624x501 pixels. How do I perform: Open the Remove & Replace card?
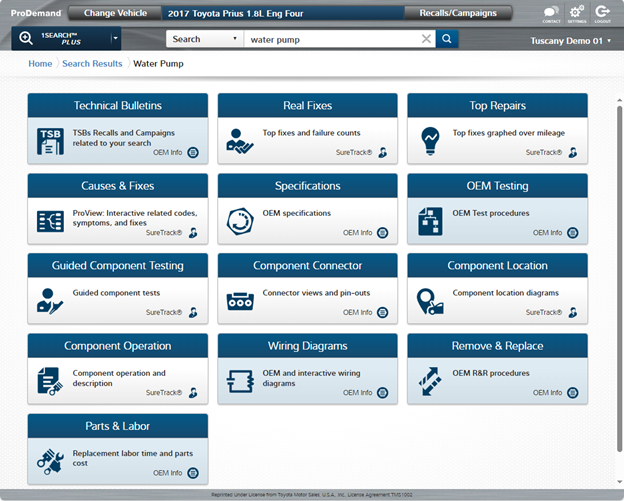click(497, 346)
